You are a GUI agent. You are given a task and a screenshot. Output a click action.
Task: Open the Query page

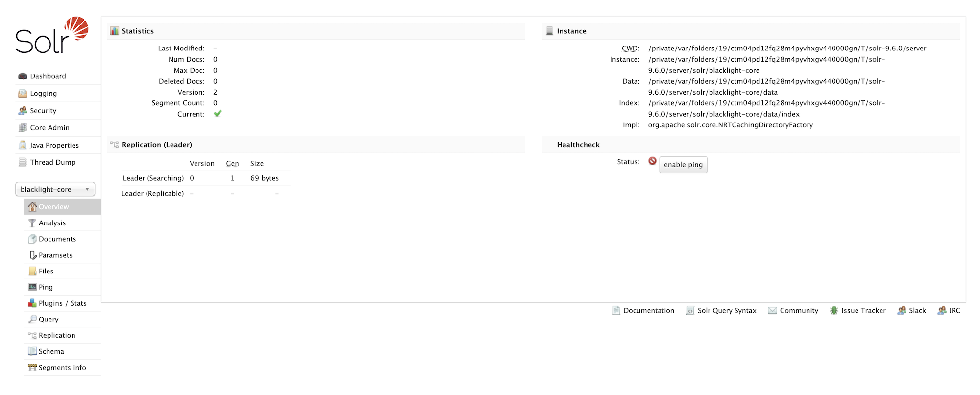(x=49, y=320)
